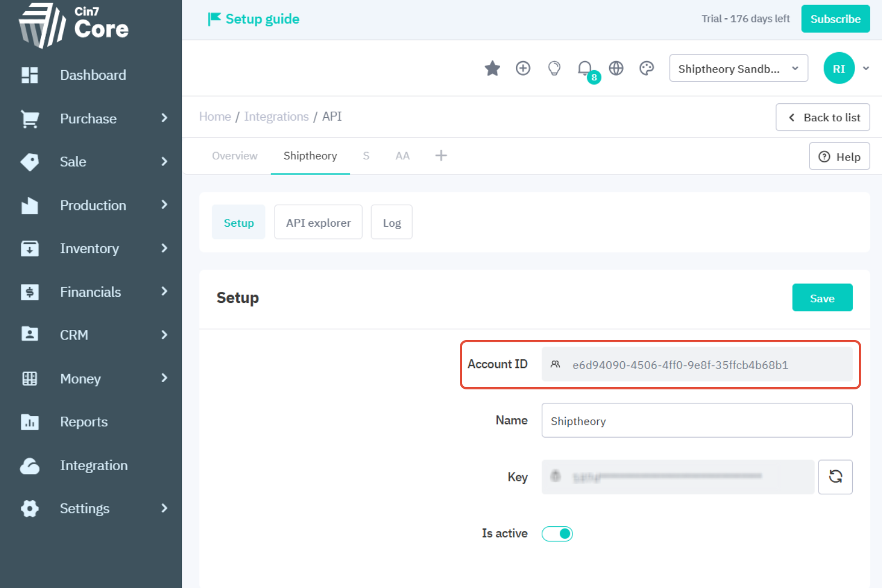The image size is (882, 588).
Task: Open the Dashboard icon in sidebar
Action: pyautogui.click(x=30, y=75)
